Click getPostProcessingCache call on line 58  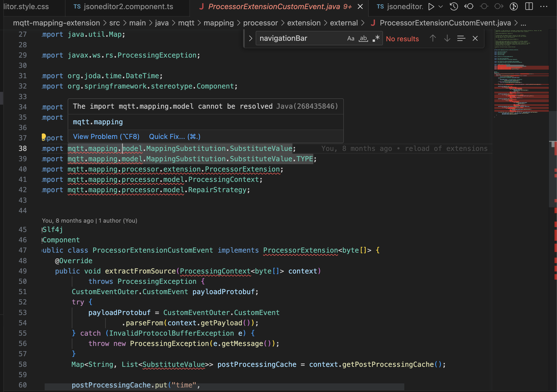388,364
